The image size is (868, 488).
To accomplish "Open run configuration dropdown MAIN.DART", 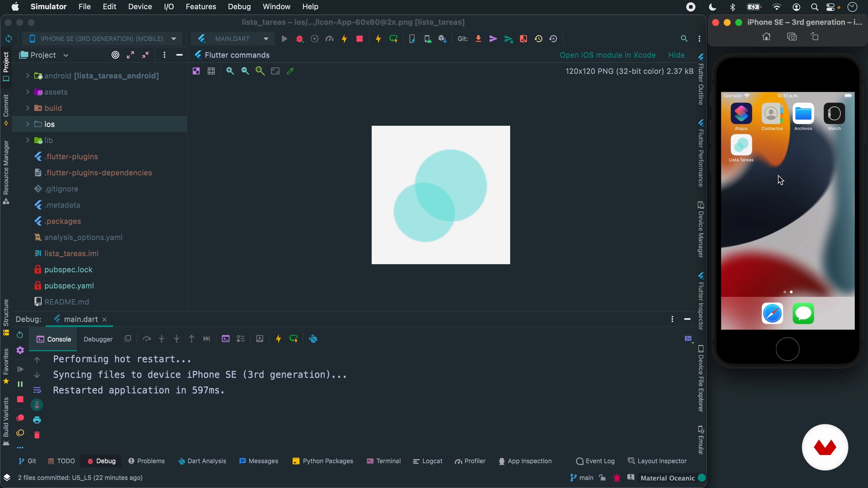I will pos(233,39).
